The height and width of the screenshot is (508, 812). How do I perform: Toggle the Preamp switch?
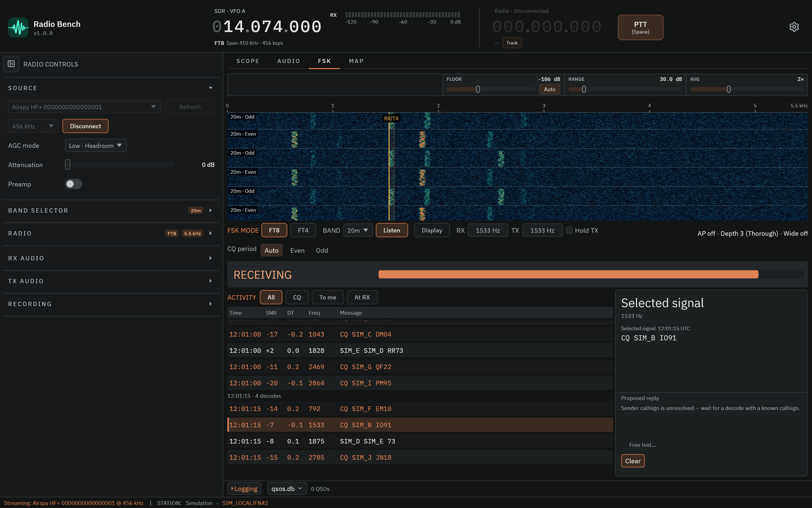(x=74, y=184)
